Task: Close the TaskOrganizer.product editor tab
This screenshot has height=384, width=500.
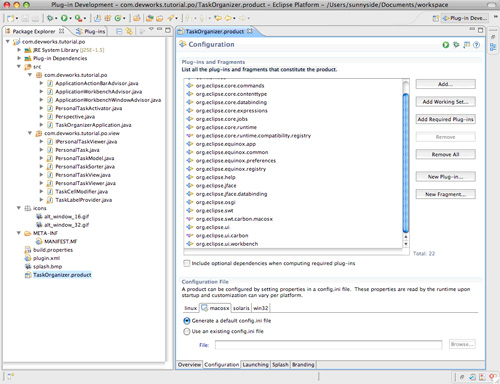Action: coord(250,31)
